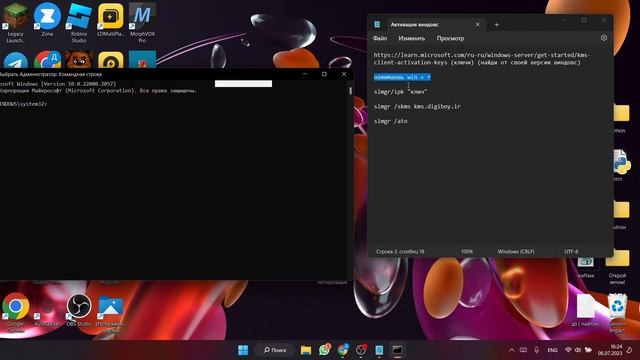Switch to Notepad in the taskbar
This screenshot has width=640, height=360.
pos(379,350)
